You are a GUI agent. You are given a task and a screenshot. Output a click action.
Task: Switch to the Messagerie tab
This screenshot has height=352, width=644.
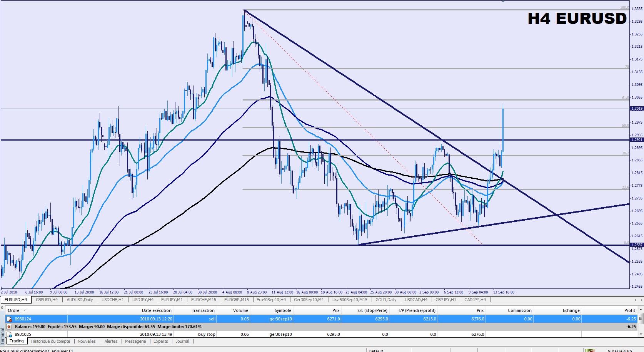[x=135, y=341]
